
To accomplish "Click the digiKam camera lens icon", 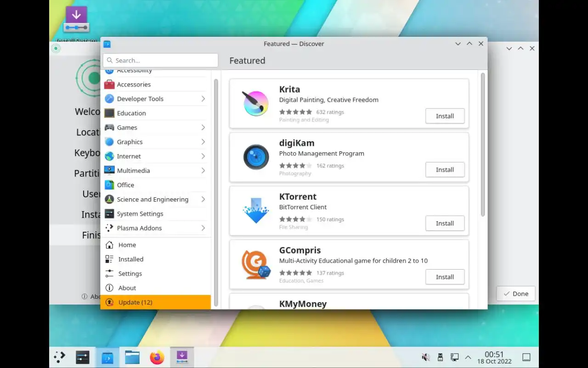I will 255,157.
